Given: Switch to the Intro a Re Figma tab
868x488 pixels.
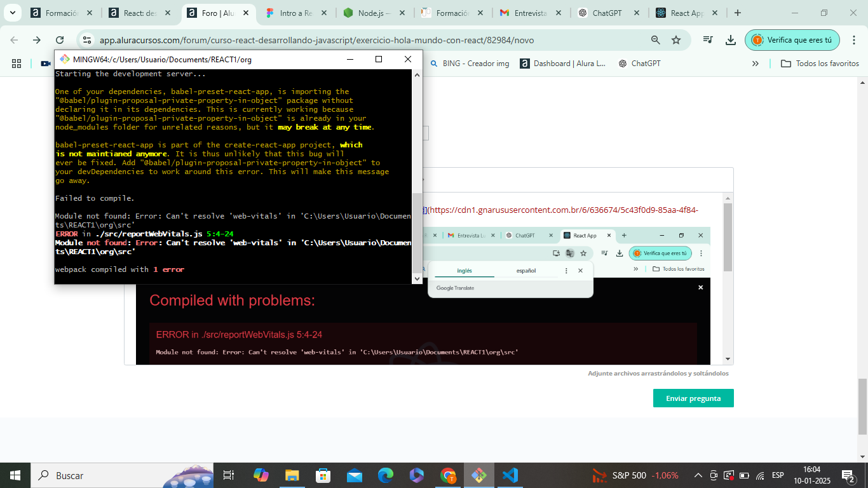Looking at the screenshot, I should pyautogui.click(x=296, y=13).
